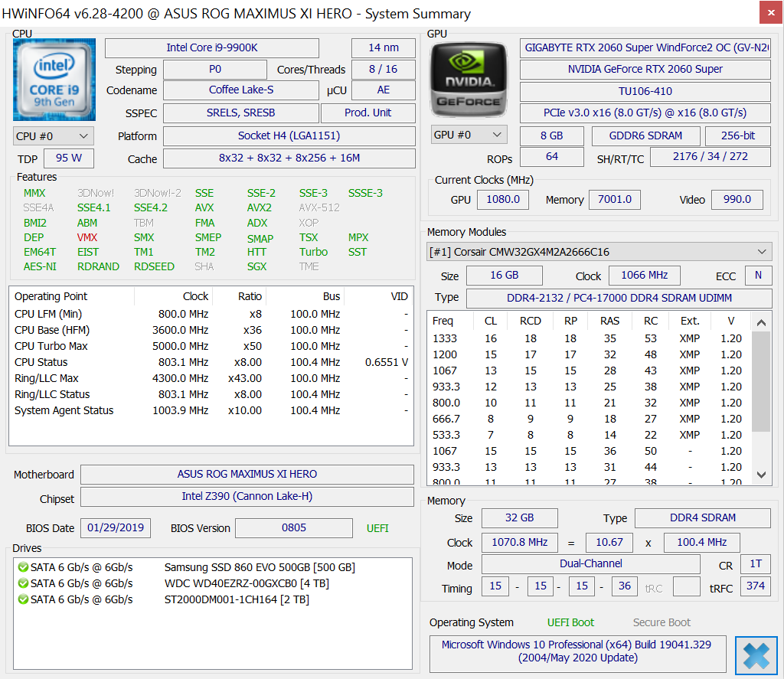The width and height of the screenshot is (784, 679).
Task: Click the cache field 8x32 + 8x32 + 8x256 + 16M
Action: pos(289,158)
